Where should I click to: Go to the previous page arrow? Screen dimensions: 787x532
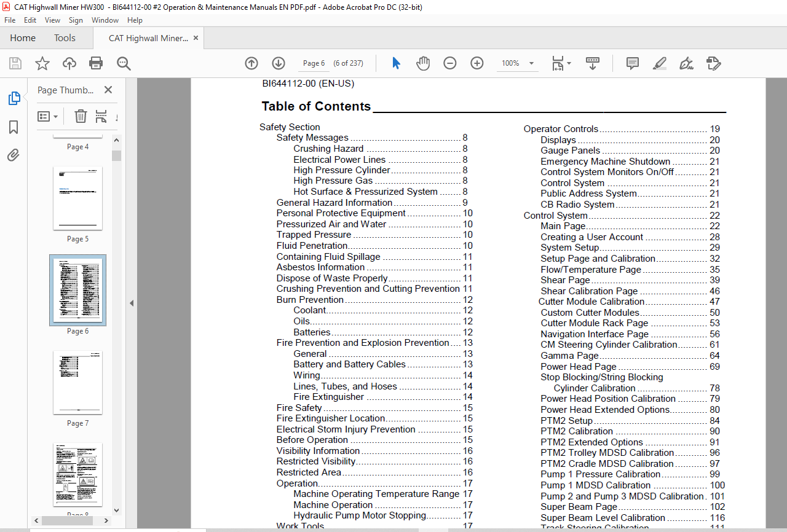pos(251,63)
